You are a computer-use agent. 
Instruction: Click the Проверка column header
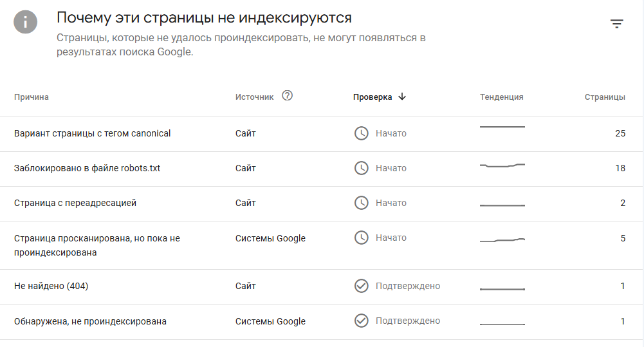pos(373,97)
